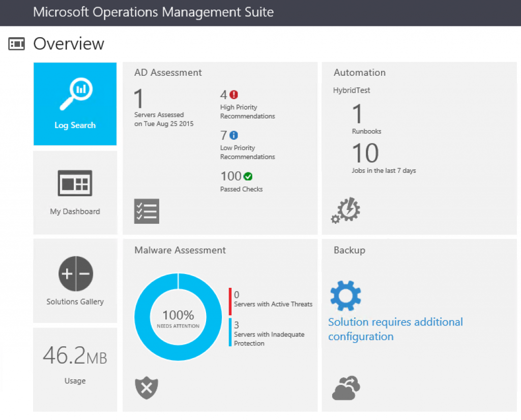
Task: Click the Malware Assessment shield icon
Action: 147,388
